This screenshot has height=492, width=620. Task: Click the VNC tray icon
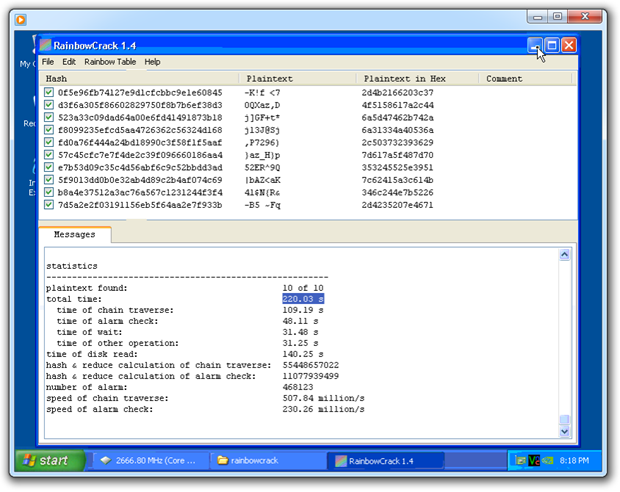pos(534,460)
